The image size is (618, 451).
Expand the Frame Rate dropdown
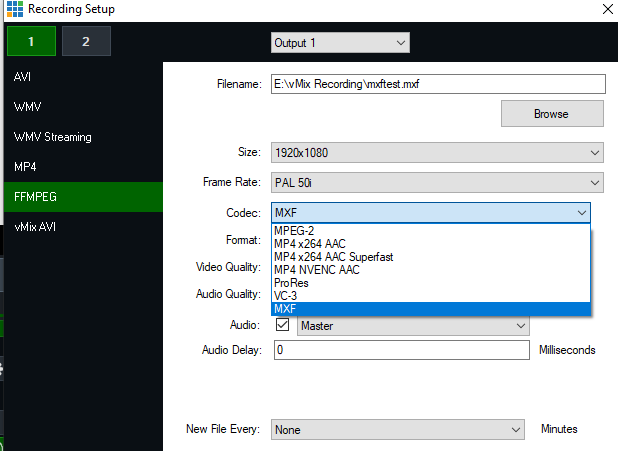coord(437,183)
